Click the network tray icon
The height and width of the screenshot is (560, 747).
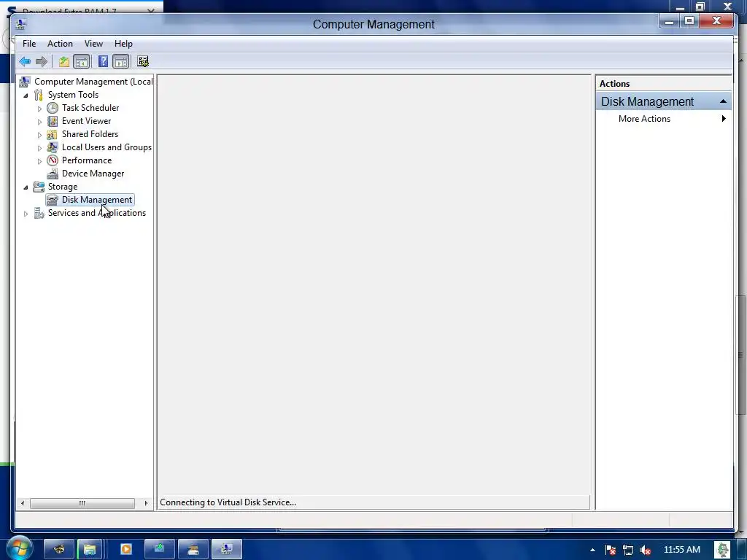[x=628, y=550]
